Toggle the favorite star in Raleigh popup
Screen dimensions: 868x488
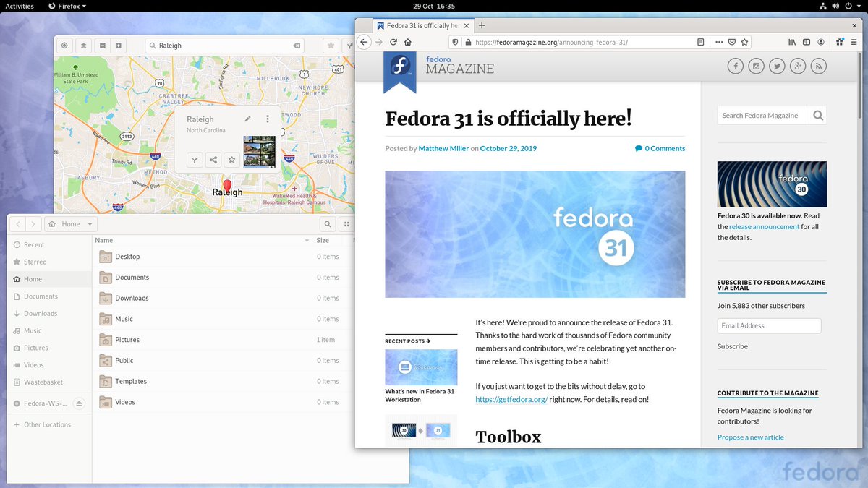[231, 160]
